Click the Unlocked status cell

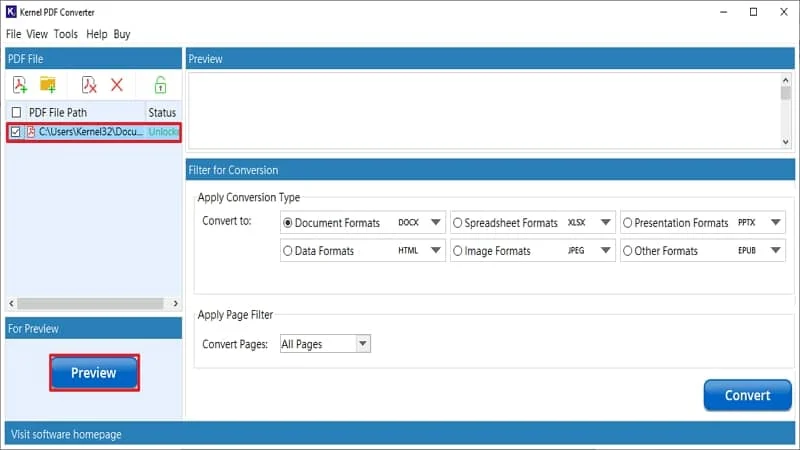pyautogui.click(x=163, y=132)
